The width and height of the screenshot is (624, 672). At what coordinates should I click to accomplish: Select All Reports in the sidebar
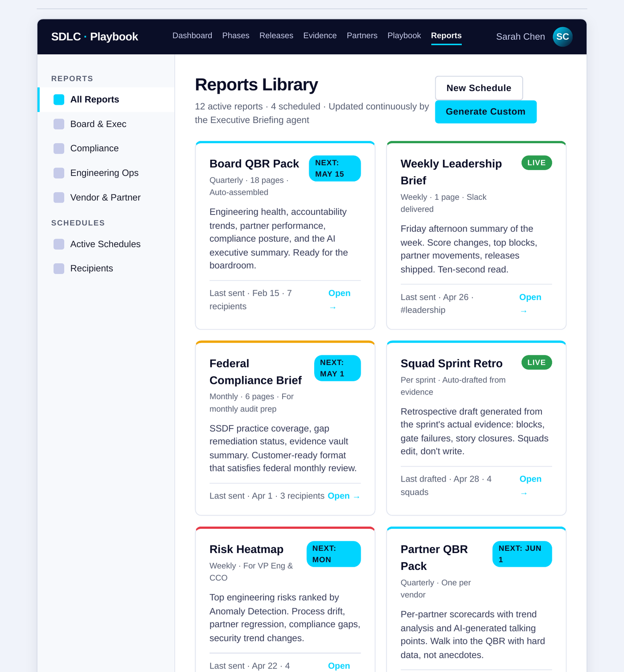[106, 99]
